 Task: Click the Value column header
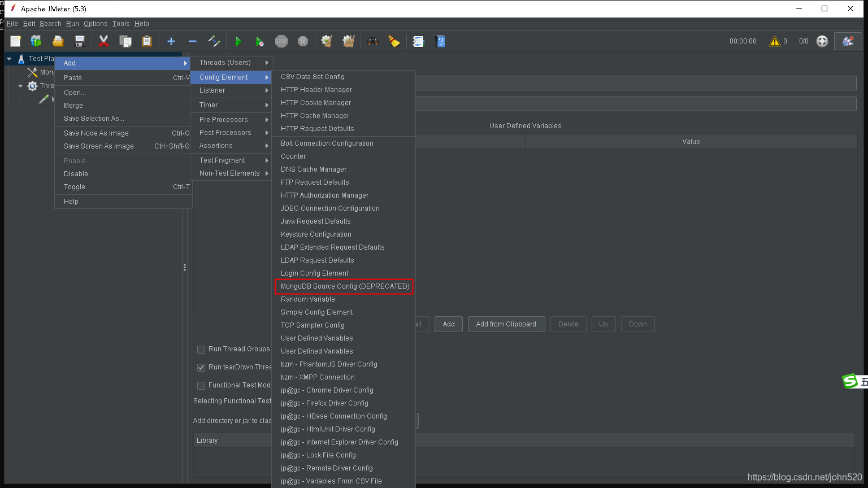pyautogui.click(x=691, y=142)
